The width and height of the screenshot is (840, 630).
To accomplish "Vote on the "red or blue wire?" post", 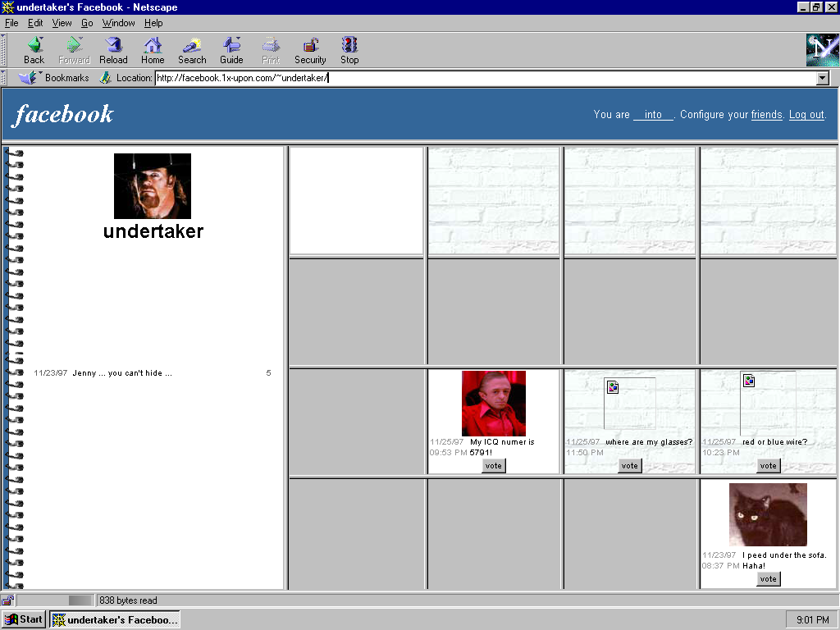I will pos(768,466).
